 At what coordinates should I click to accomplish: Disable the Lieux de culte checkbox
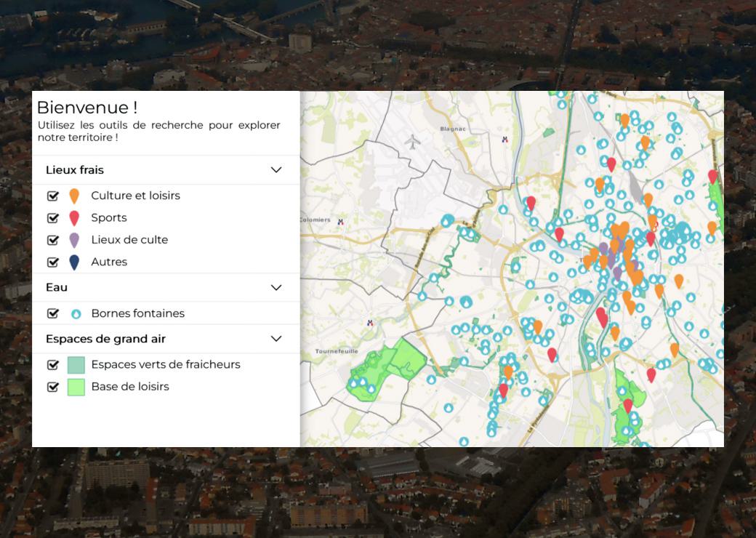tap(53, 240)
